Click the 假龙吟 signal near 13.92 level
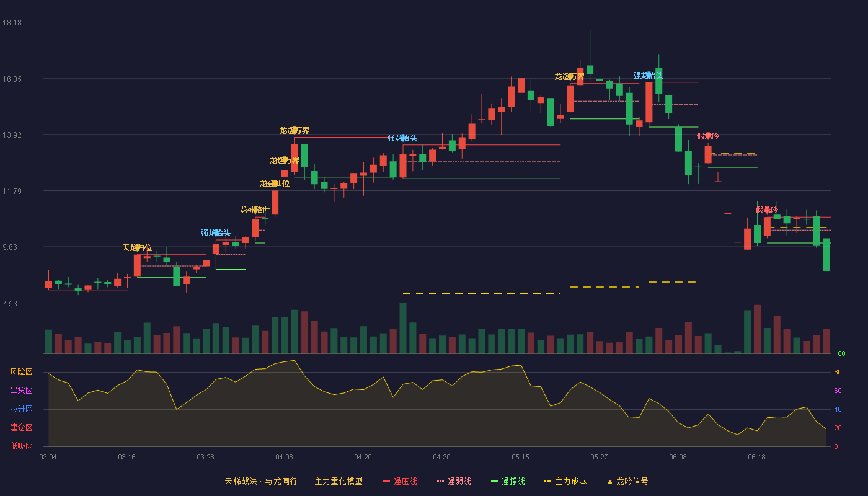Viewport: 868px width, 496px height. 708,136
